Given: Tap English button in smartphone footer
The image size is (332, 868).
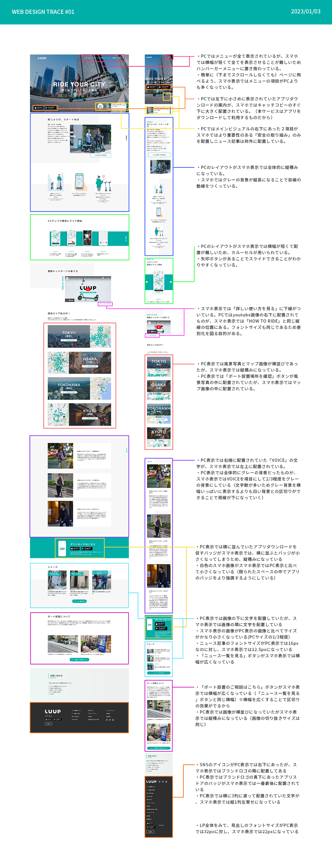Looking at the screenshot, I should 150,832.
